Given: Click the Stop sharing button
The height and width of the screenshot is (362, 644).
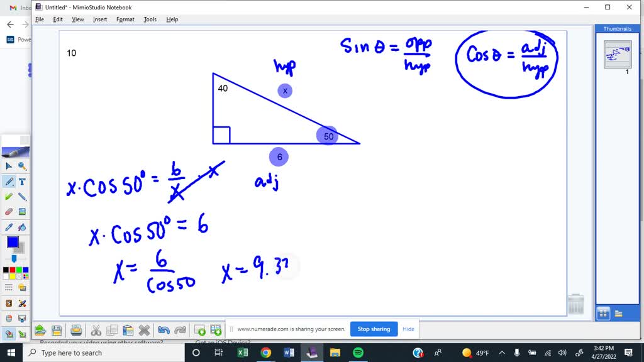Looking at the screenshot, I should click(374, 329).
